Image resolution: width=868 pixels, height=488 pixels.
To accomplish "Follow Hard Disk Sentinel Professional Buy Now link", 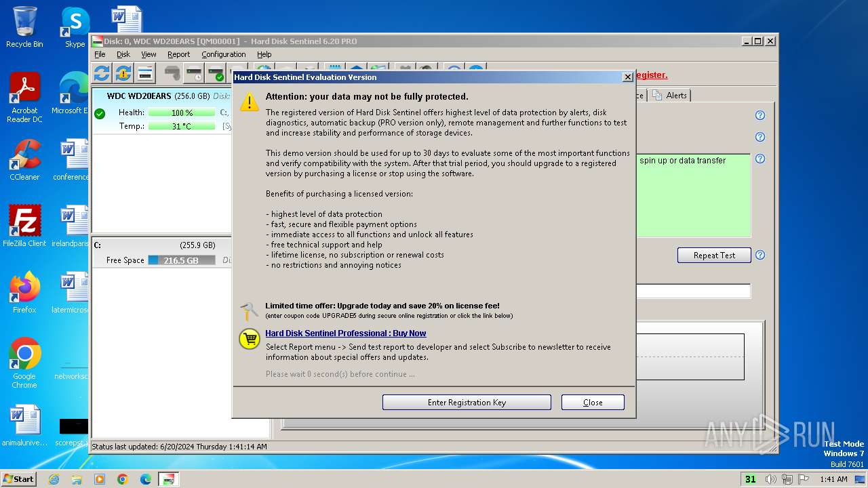I will 346,333.
